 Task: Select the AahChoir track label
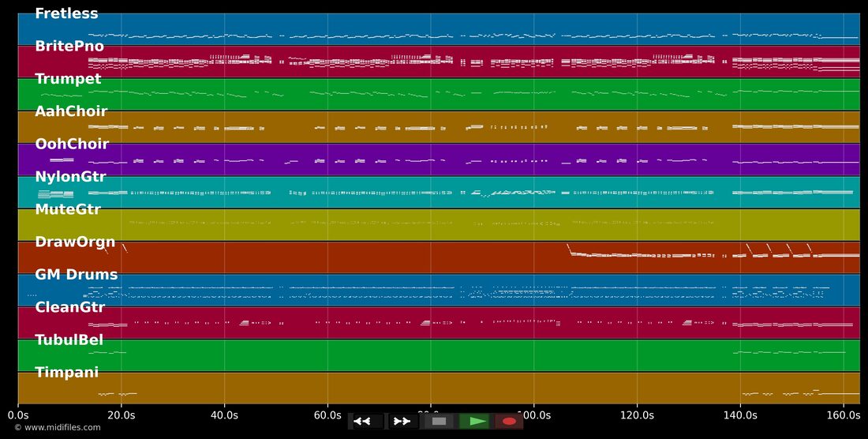tap(71, 112)
